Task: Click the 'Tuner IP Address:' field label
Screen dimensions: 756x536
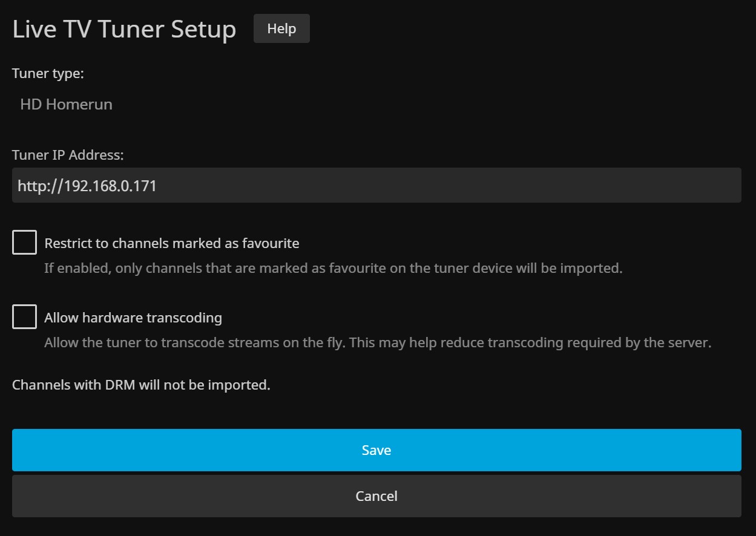Action: pos(68,155)
